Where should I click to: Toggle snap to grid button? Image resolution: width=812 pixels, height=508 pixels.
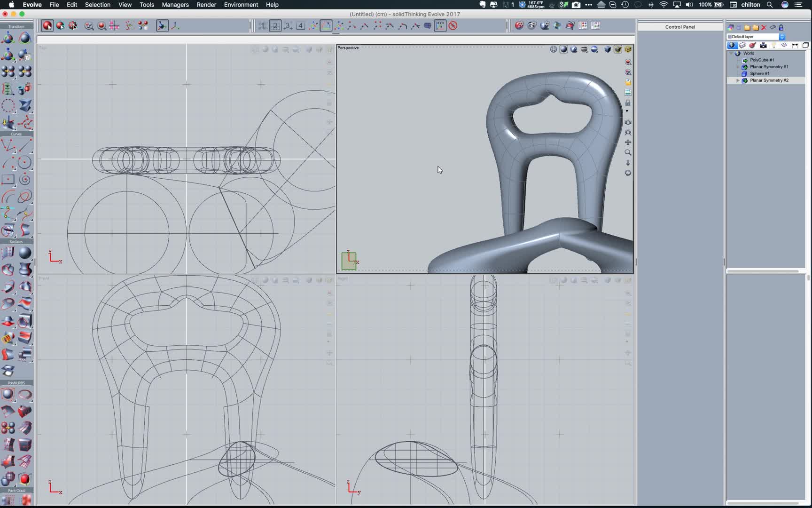(x=114, y=26)
